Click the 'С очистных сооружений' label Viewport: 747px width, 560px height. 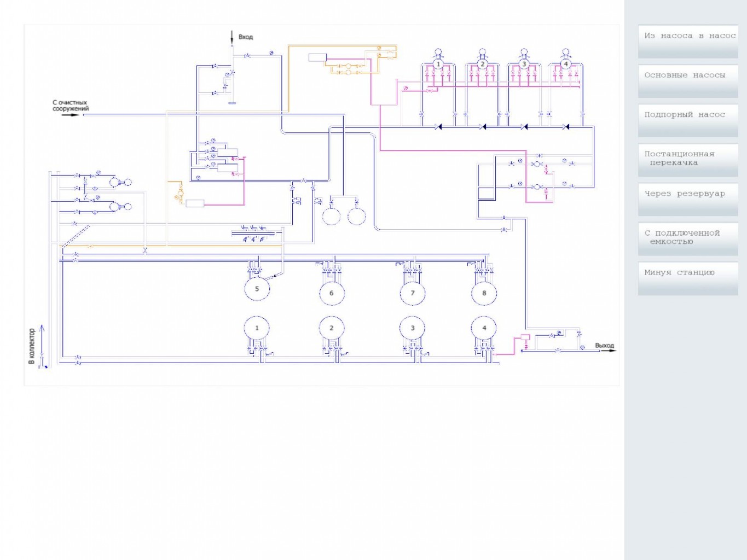coord(71,106)
